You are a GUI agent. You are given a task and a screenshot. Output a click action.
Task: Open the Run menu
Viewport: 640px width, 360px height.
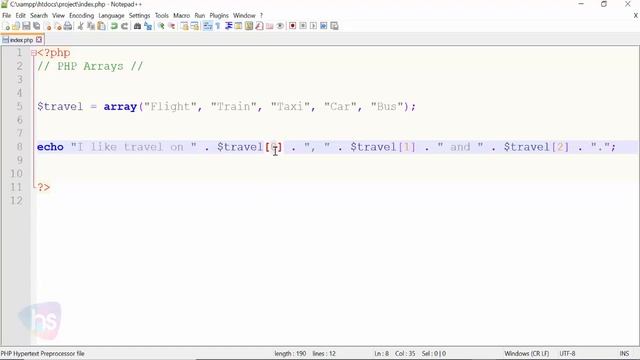tap(200, 16)
